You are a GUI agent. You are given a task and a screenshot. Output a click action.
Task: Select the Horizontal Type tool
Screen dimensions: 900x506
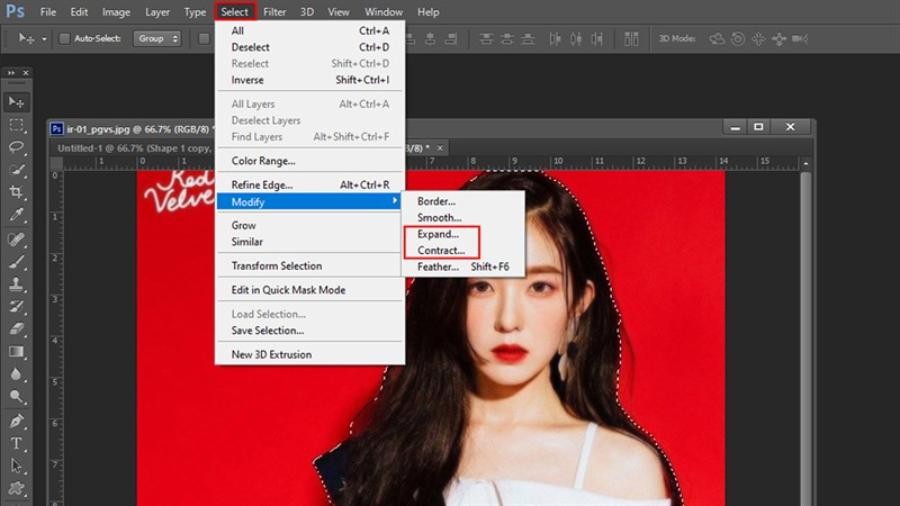click(16, 443)
